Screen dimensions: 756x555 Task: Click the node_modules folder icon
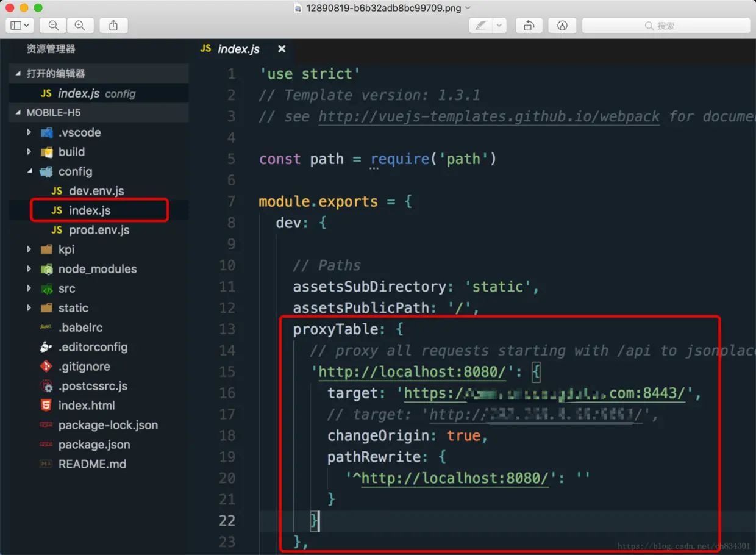[46, 269]
